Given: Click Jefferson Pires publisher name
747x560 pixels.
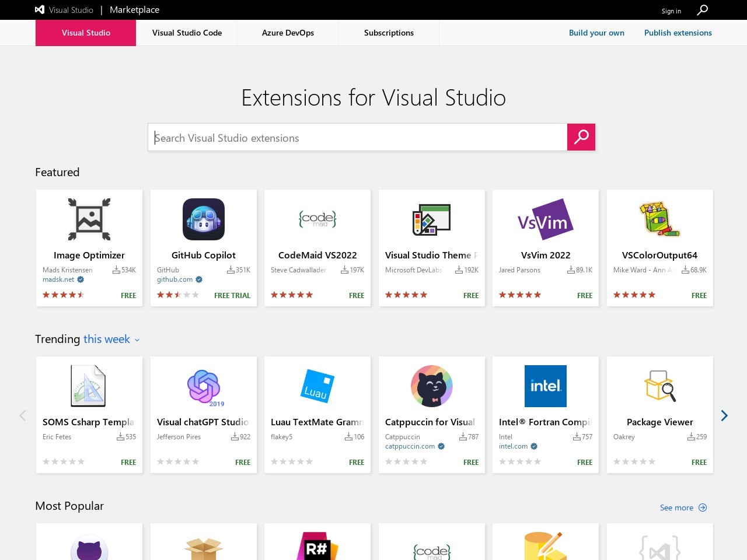Looking at the screenshot, I should point(179,437).
